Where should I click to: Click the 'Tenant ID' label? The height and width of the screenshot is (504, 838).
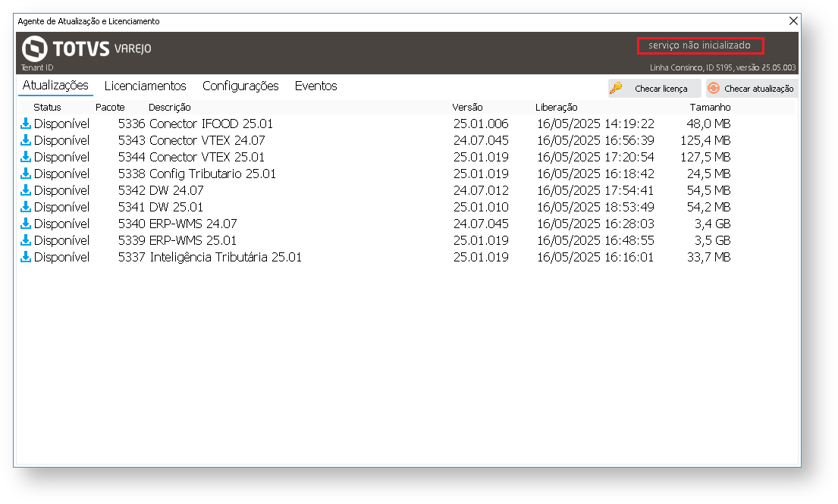point(37,67)
